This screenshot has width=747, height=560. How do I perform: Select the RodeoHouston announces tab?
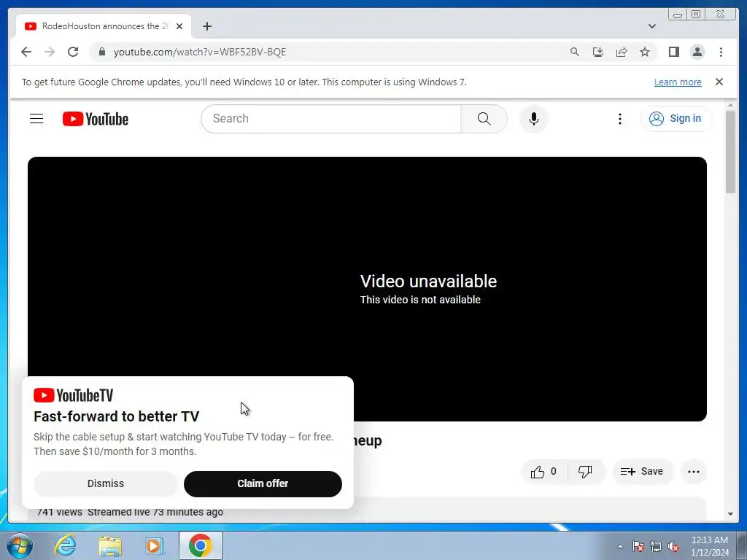pyautogui.click(x=104, y=26)
